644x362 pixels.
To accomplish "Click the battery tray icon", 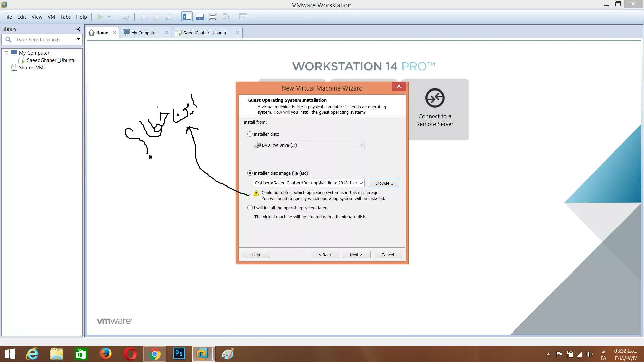I will click(x=570, y=354).
